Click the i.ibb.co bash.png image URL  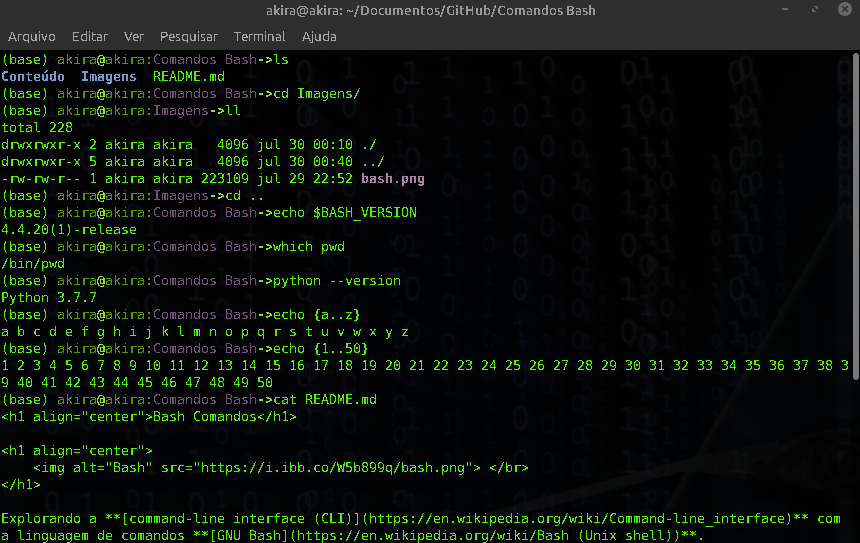(333, 467)
